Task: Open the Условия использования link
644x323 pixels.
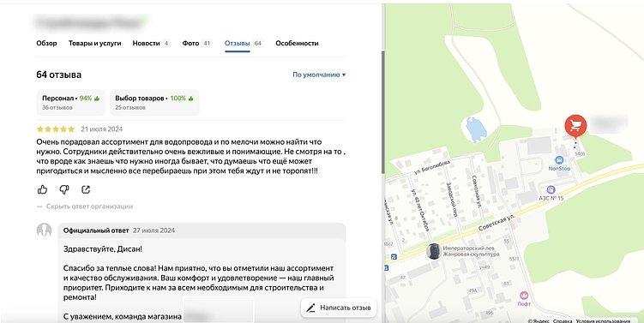Action: (603, 320)
